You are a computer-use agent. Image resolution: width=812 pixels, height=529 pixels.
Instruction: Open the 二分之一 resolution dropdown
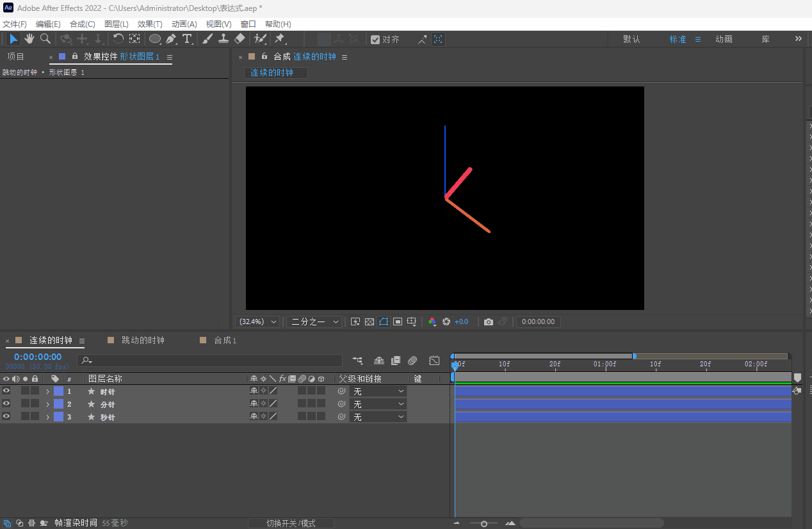[313, 321]
